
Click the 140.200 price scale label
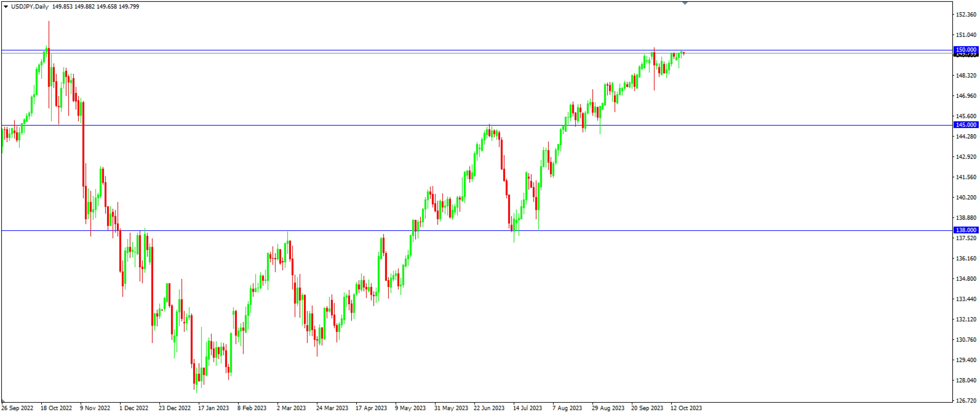pyautogui.click(x=966, y=197)
